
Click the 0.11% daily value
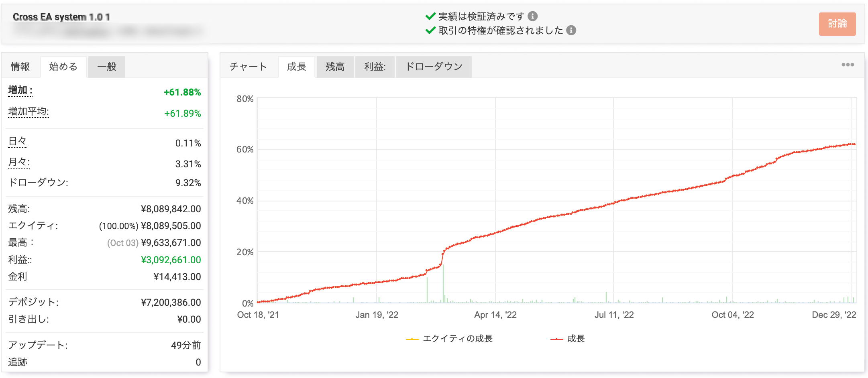click(x=188, y=143)
